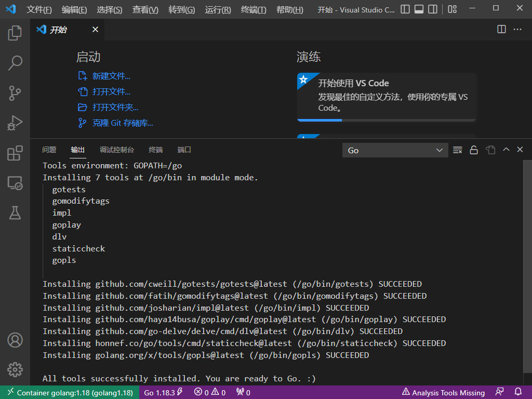Click the 打开文件夹... link
The image size is (532, 399).
[x=115, y=107]
